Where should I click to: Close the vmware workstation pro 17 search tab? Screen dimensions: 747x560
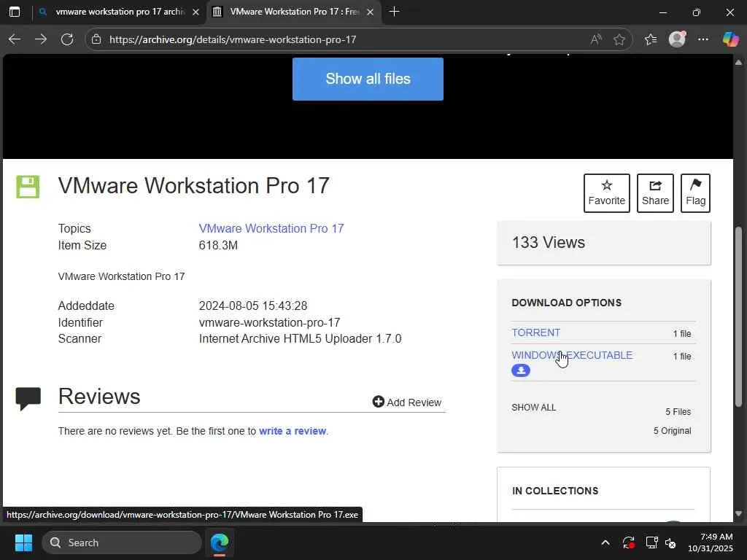196,12
